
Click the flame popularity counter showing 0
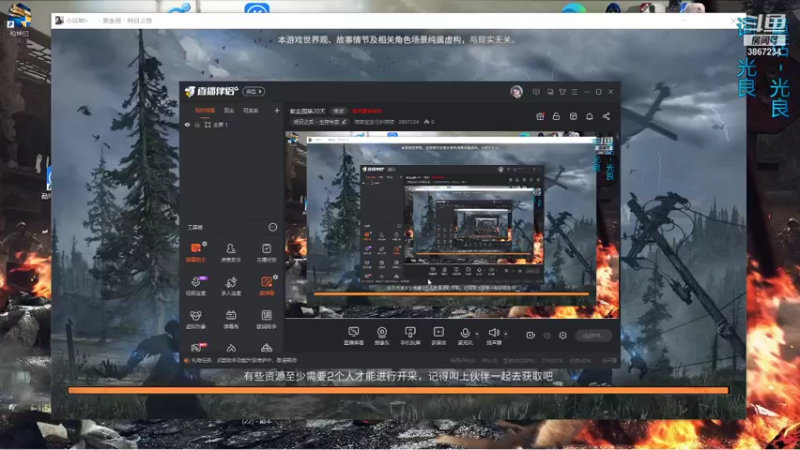pos(429,122)
